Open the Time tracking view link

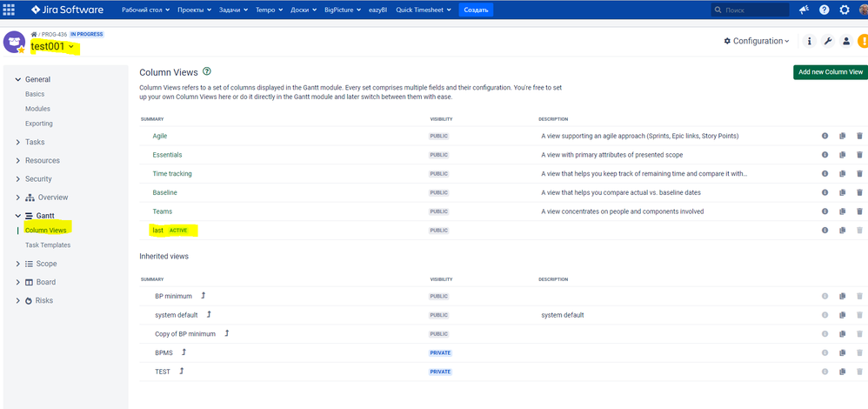click(x=172, y=173)
